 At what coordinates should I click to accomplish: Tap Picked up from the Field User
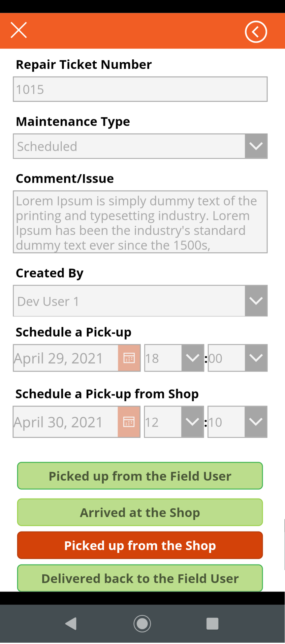click(140, 476)
